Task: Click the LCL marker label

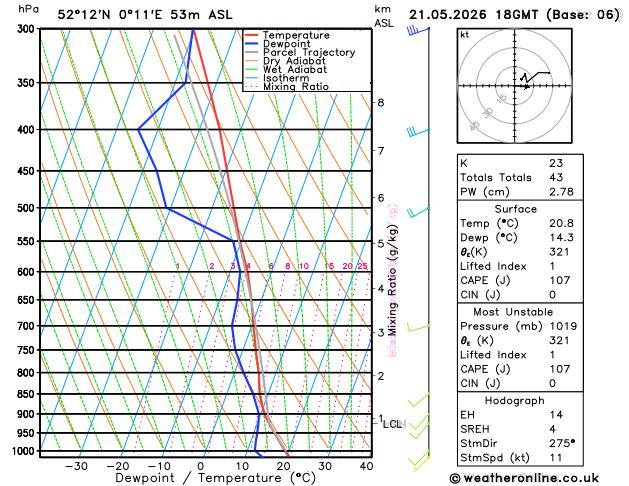Action: [x=392, y=424]
